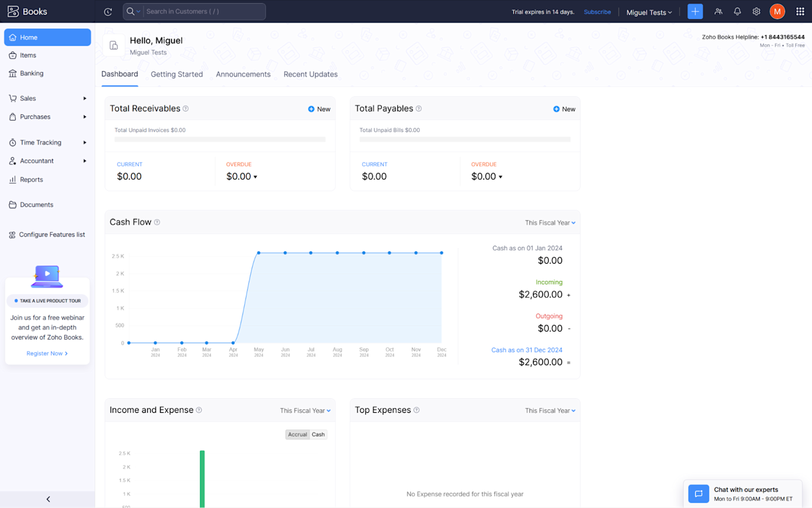Click the Total Unpaid Invoices progress bar
Screen dimensions: 812x508
point(220,139)
